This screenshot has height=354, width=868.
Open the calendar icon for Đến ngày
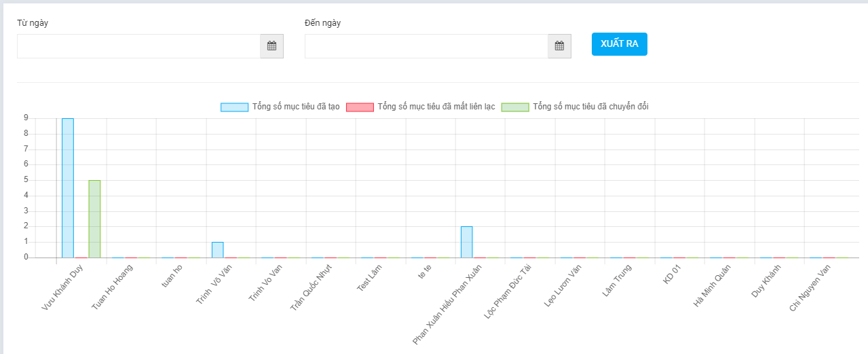(x=559, y=46)
